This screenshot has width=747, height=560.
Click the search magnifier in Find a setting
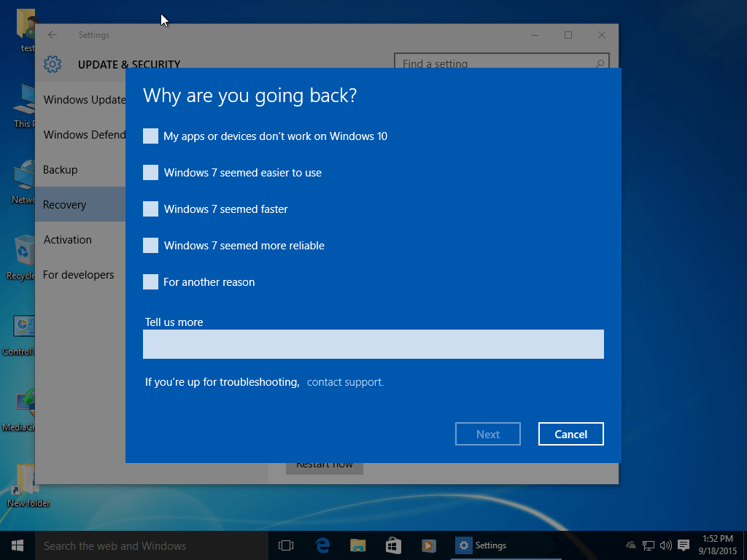pyautogui.click(x=600, y=63)
